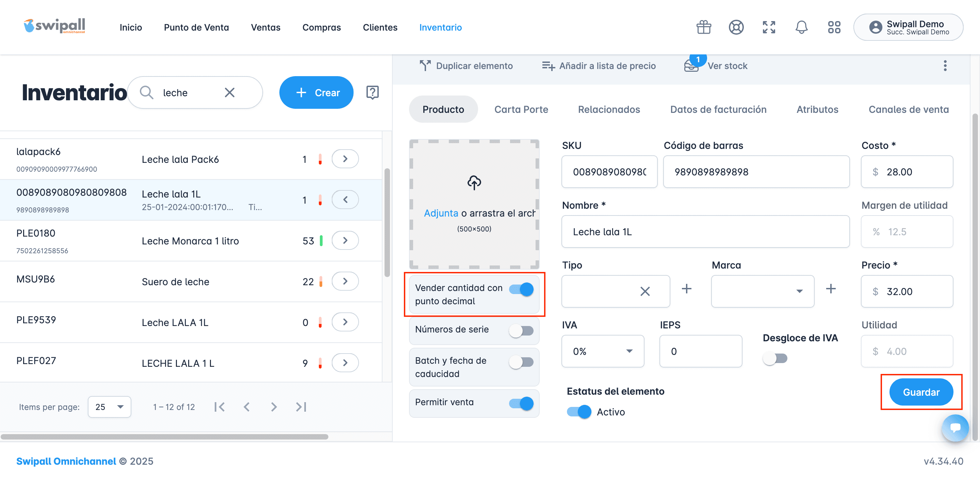Viewport: 980px width, 480px height.
Task: Open the apps grid icon
Action: tap(834, 27)
